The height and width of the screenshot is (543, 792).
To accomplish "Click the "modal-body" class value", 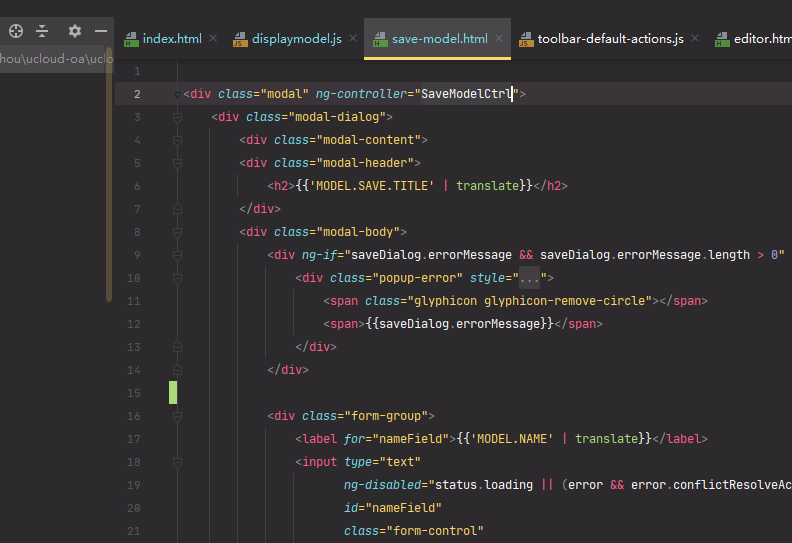I will (358, 232).
